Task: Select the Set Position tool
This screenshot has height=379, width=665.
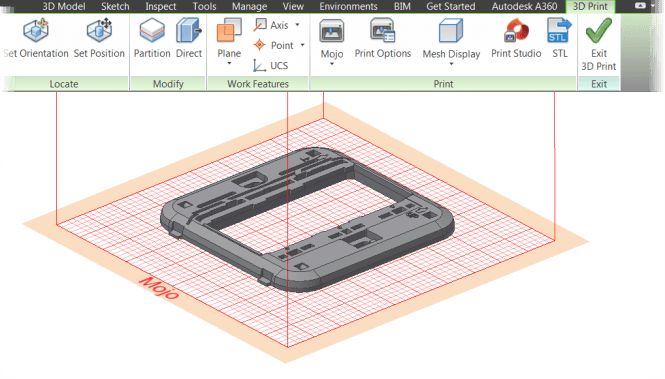Action: click(x=99, y=38)
